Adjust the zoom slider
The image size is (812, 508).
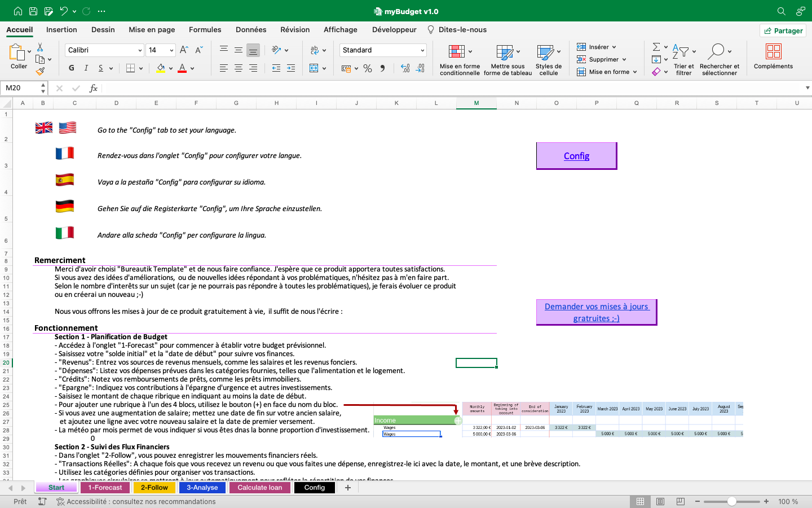(731, 500)
